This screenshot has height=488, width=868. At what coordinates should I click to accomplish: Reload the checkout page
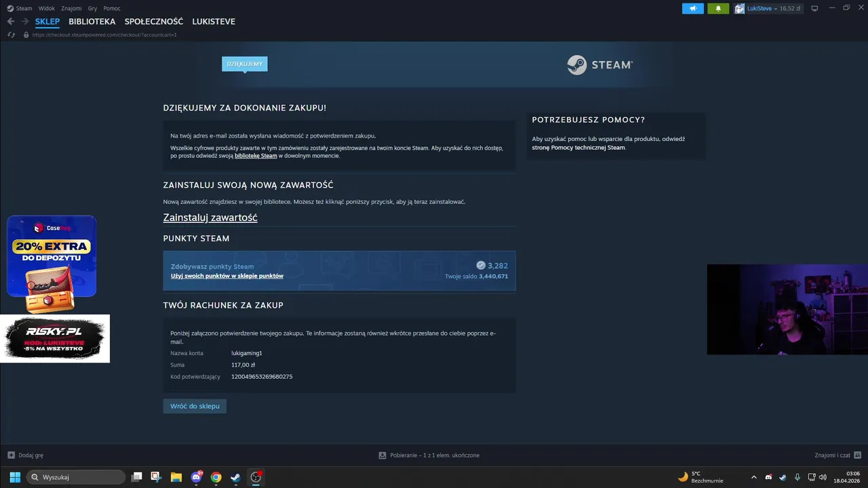(12, 35)
